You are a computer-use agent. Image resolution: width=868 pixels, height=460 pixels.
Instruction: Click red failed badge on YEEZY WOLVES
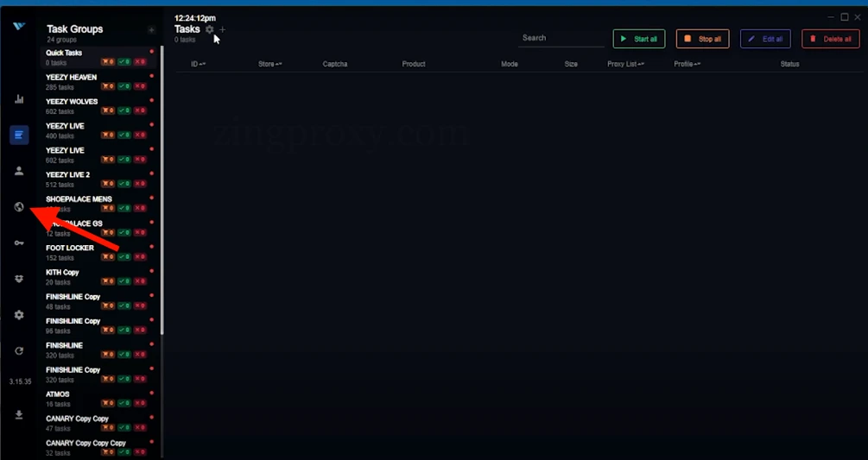[x=140, y=110]
